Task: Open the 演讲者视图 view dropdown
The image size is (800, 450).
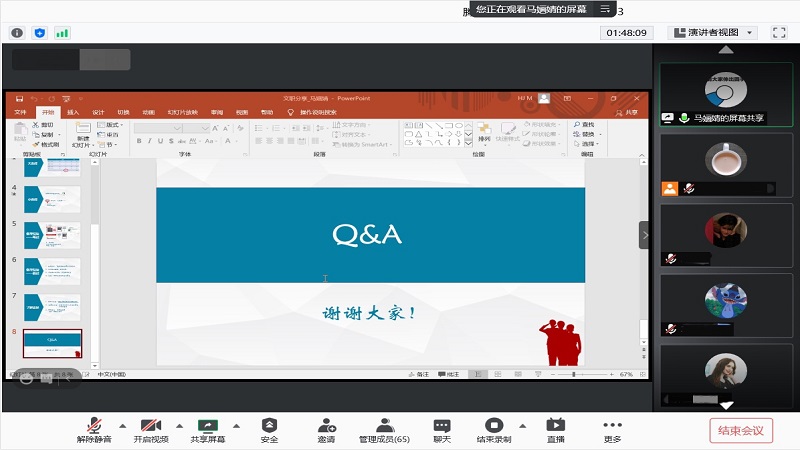Action: click(712, 33)
